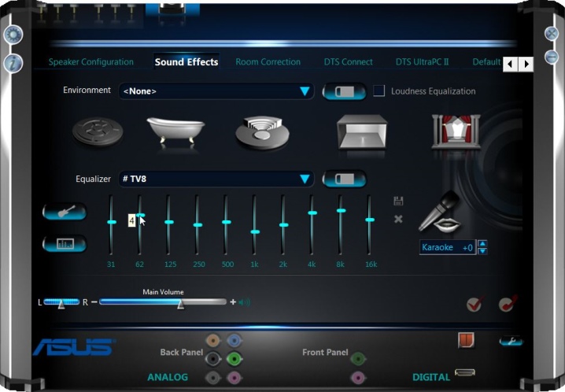Screen dimensions: 565x392
Task: Increase Karaoke key with up arrow
Action: click(x=482, y=243)
